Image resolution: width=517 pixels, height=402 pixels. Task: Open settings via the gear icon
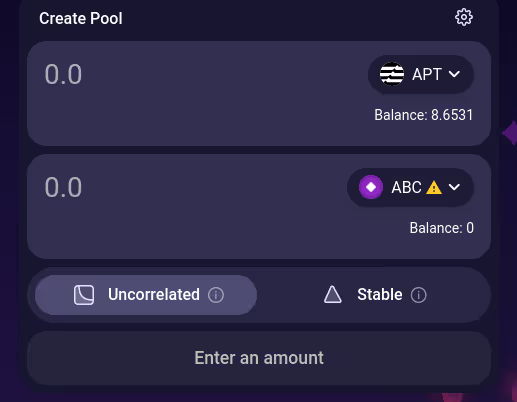click(x=464, y=17)
